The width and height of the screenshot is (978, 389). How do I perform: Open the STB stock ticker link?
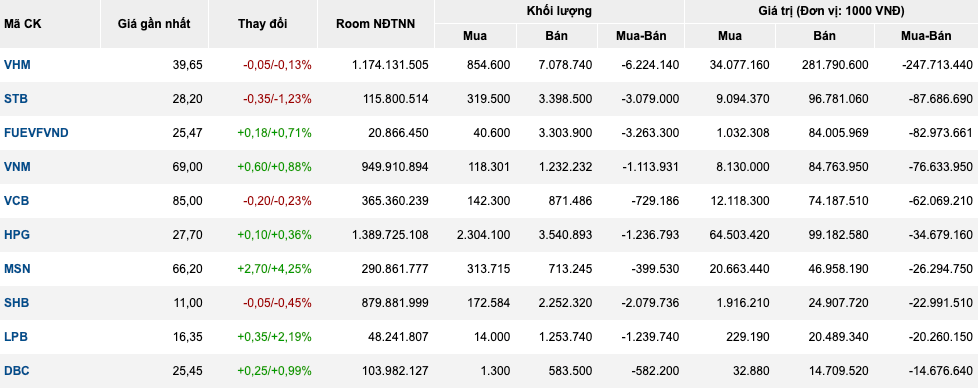click(16, 98)
